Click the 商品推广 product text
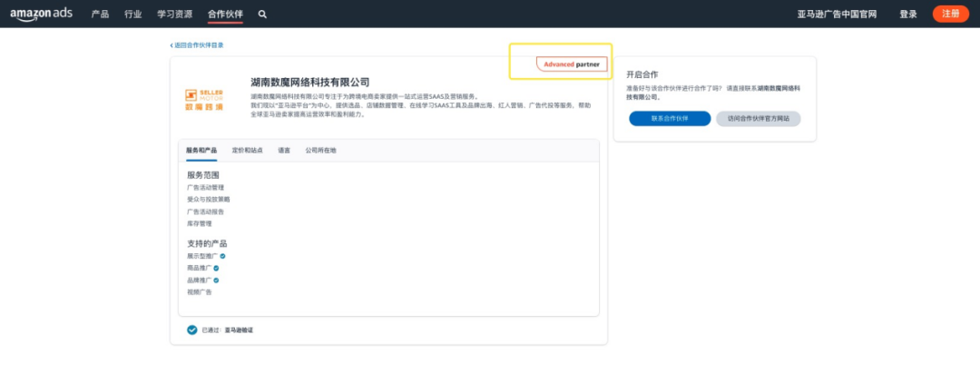This screenshot has height=374, width=980. [x=199, y=268]
